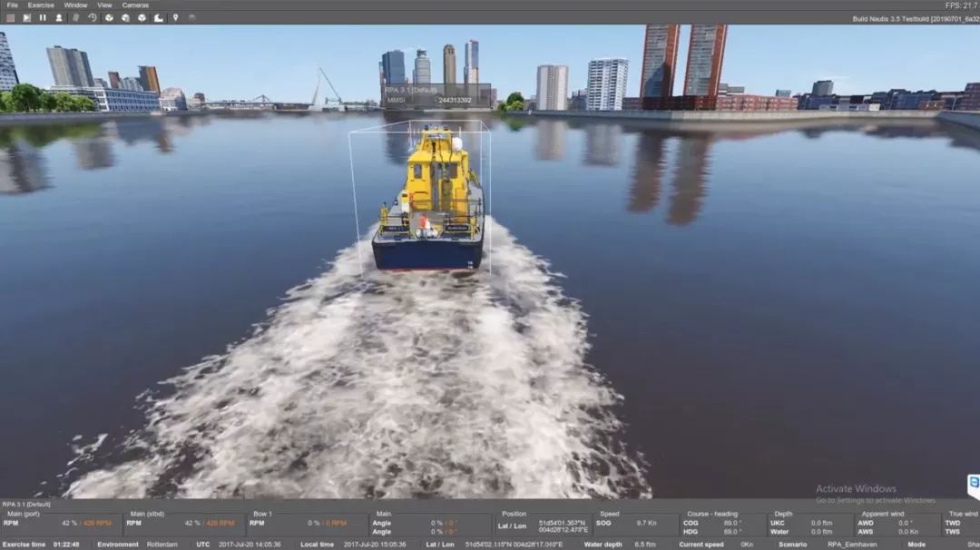Click the Position Lat / Lon coordinates
Viewport: 980px width, 550px height.
pyautogui.click(x=563, y=526)
